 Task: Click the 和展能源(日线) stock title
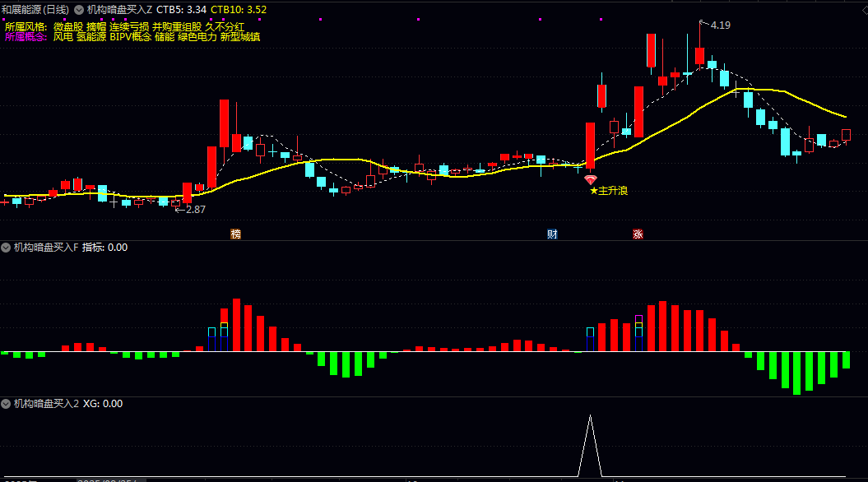coord(35,10)
